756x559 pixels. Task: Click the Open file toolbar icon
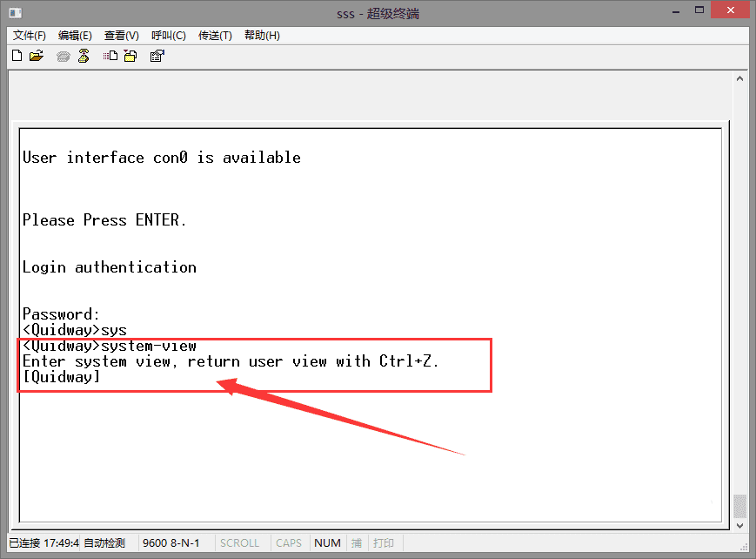[37, 56]
